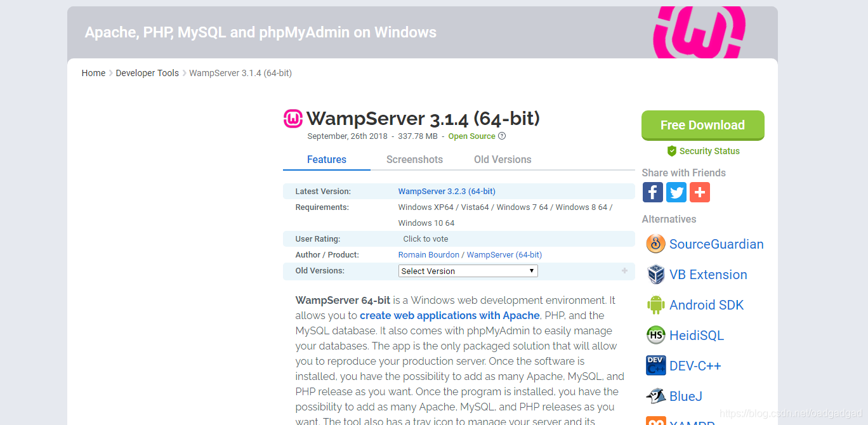
Task: Open the Open Source license link
Action: [x=471, y=136]
